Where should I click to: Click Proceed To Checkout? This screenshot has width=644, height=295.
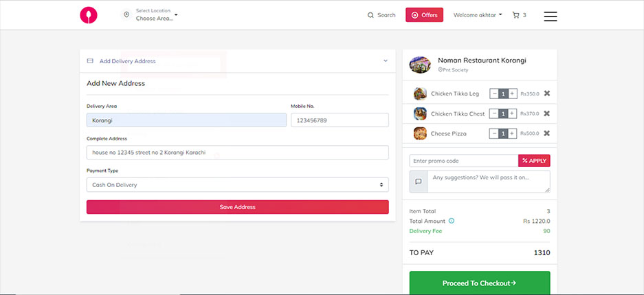[479, 283]
